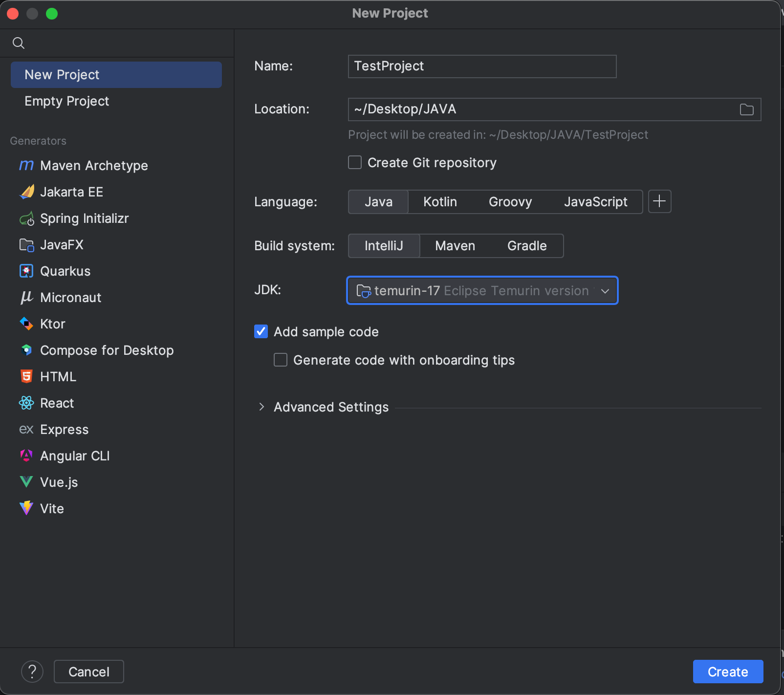Pick the Spring Initializr icon
Image resolution: width=784 pixels, height=695 pixels.
point(26,218)
